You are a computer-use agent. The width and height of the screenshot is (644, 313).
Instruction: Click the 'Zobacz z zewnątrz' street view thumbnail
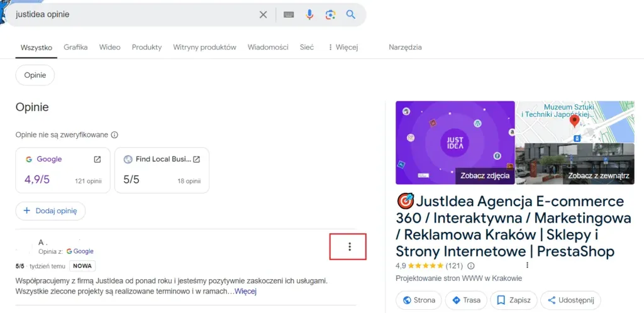575,163
